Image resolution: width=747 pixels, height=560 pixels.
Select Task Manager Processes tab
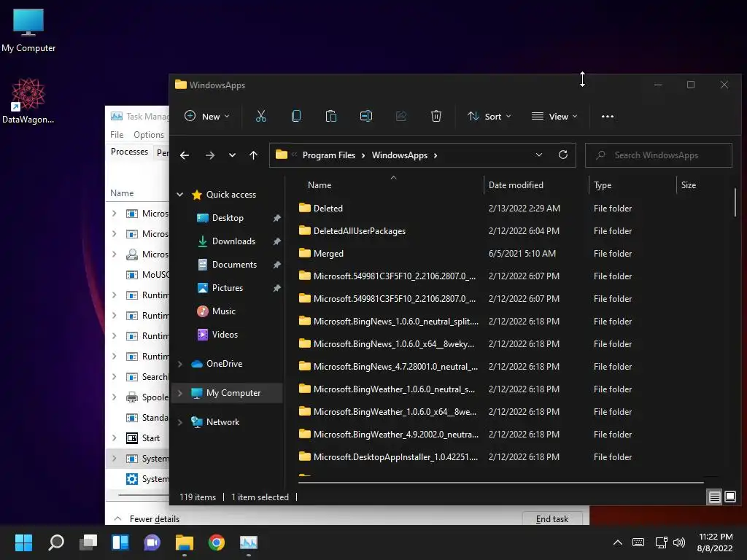click(x=129, y=152)
